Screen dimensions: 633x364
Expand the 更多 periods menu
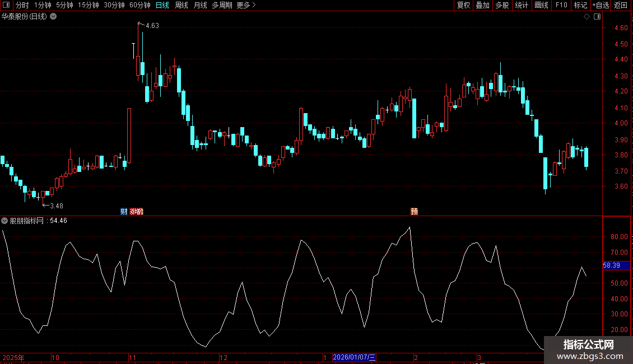click(246, 5)
